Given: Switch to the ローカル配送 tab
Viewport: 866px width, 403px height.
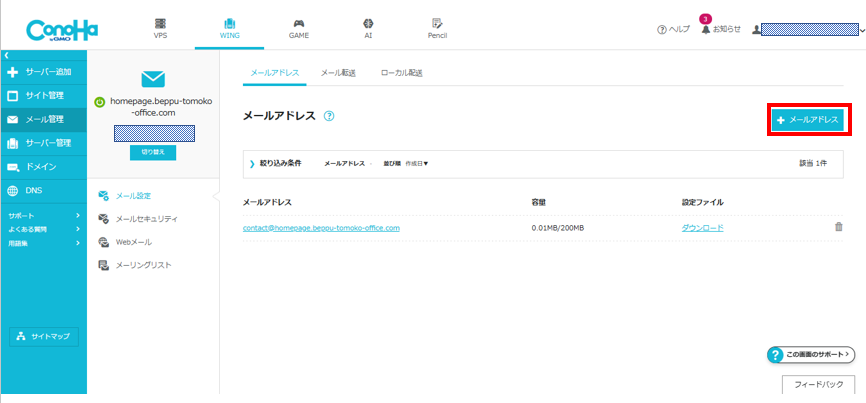Looking at the screenshot, I should tap(401, 73).
